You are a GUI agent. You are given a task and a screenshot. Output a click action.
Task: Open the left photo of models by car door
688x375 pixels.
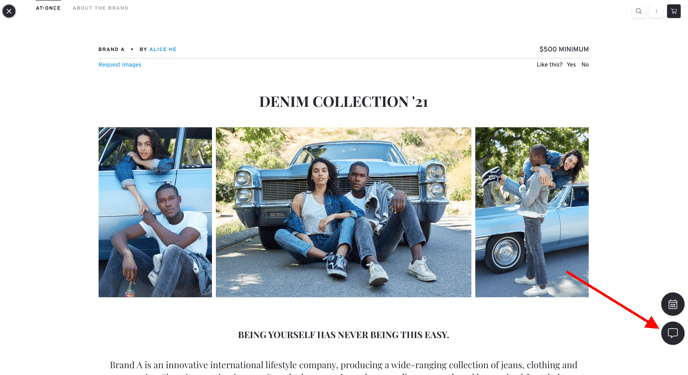(155, 212)
